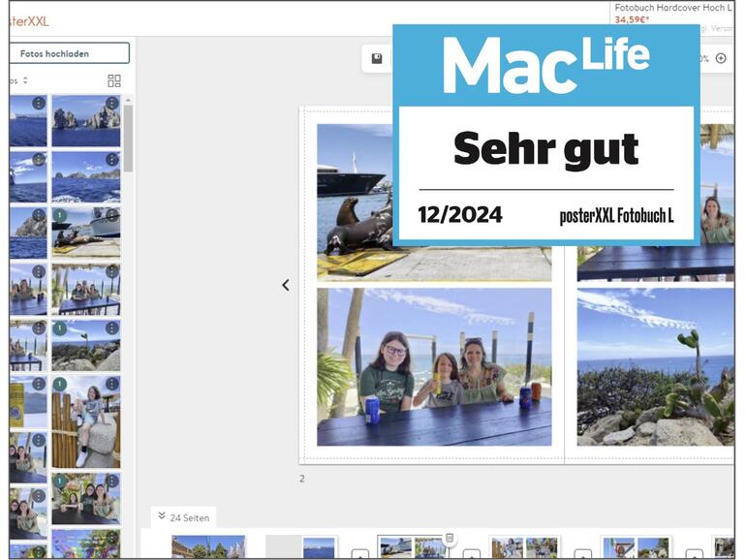Click the scroll-up arrow of photo panel scrollbar
The width and height of the screenshot is (746, 560).
tap(128, 101)
